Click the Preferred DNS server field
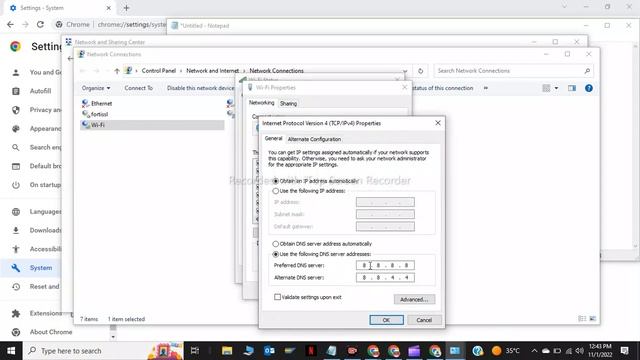 [x=385, y=265]
